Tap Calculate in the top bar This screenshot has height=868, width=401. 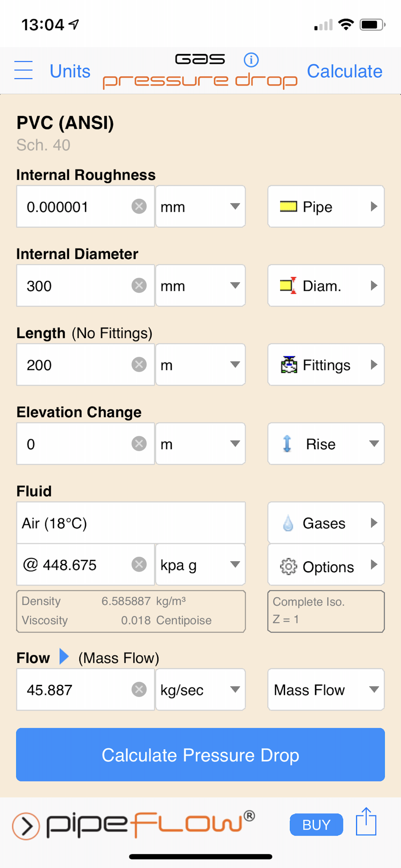coord(345,71)
